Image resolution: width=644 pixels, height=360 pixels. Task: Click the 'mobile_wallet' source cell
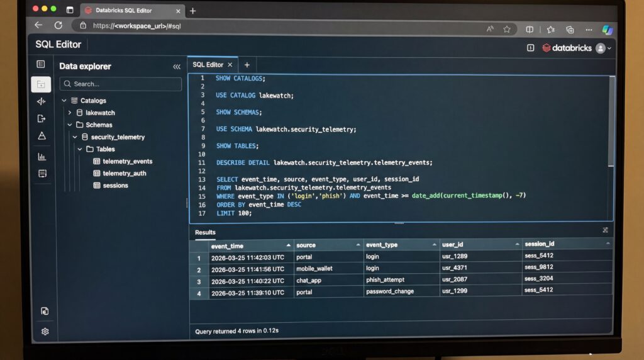click(314, 268)
